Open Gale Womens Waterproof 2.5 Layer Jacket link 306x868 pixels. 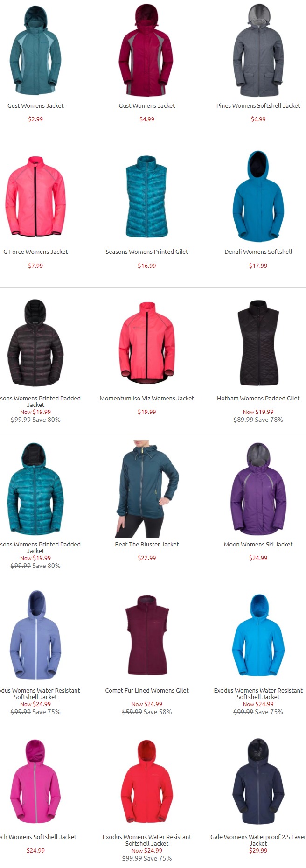tap(258, 840)
